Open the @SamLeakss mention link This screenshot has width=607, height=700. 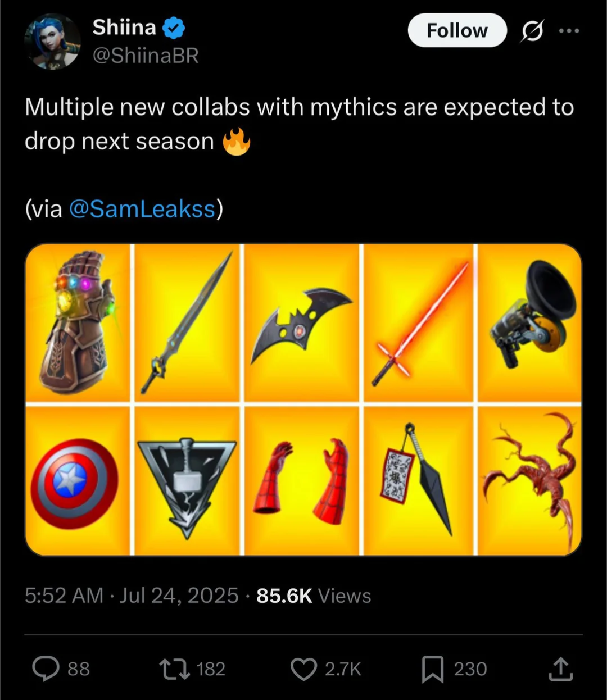pyautogui.click(x=142, y=208)
